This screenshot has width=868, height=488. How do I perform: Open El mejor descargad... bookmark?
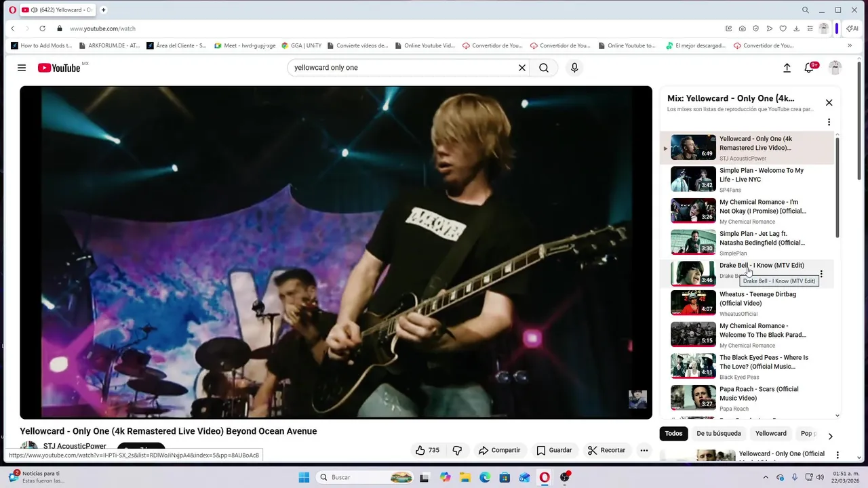click(696, 46)
